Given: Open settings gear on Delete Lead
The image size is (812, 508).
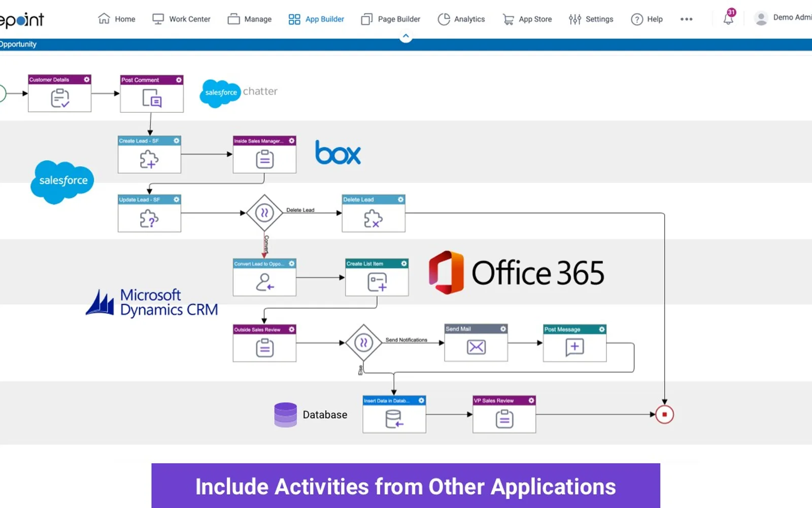Looking at the screenshot, I should pyautogui.click(x=400, y=200).
